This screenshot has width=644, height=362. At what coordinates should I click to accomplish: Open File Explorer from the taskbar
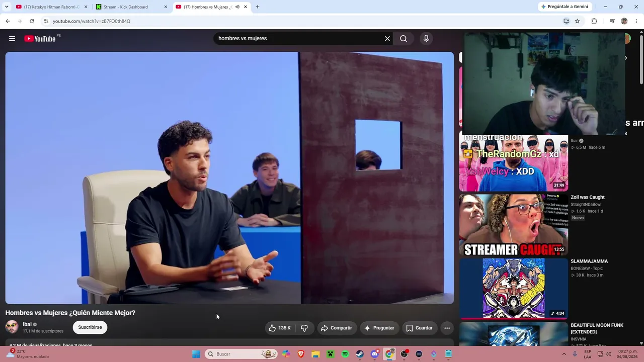coord(315,354)
